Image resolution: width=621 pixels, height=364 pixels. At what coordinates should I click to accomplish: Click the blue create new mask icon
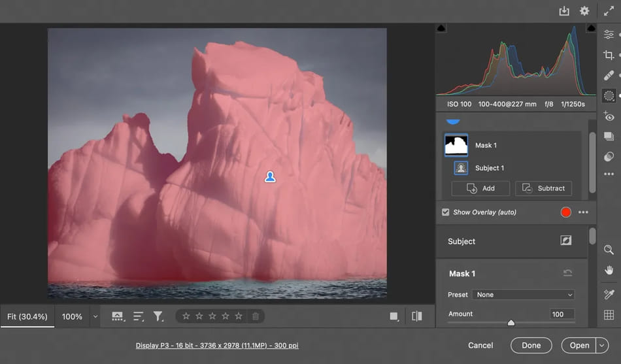click(x=453, y=122)
